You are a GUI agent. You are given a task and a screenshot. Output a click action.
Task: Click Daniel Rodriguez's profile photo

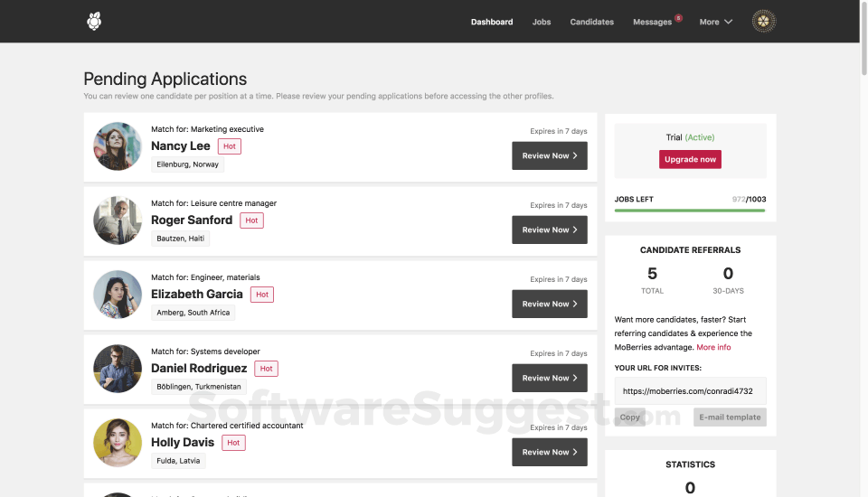click(118, 369)
